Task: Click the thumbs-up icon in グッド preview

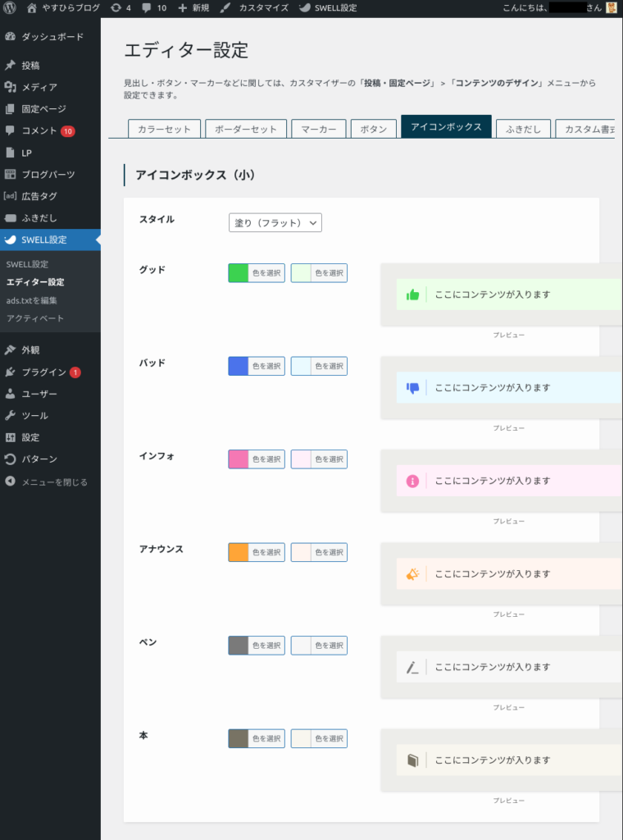Action: point(412,294)
